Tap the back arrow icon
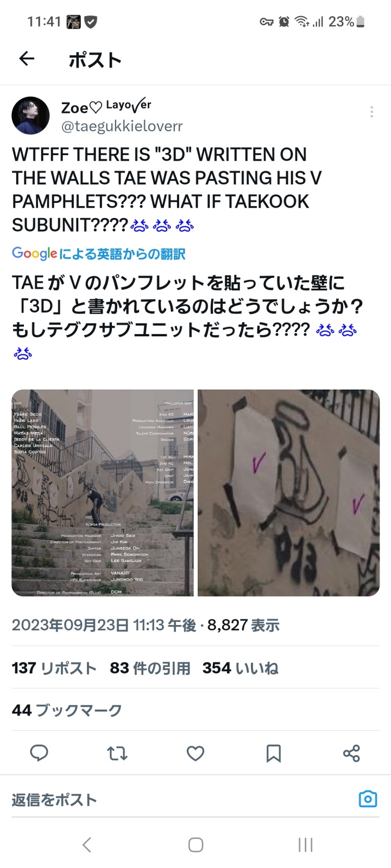The height and width of the screenshot is (868, 391). 27,59
